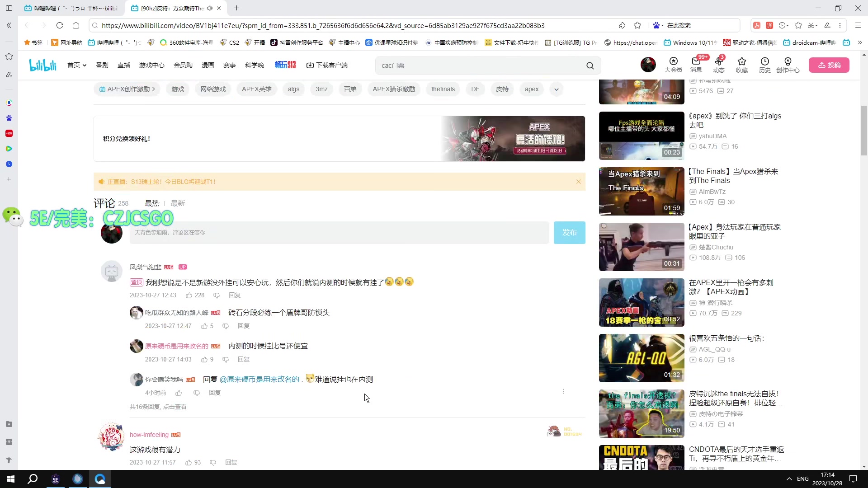Click the pink 投稿 upload button
This screenshot has height=488, width=868.
tap(829, 65)
